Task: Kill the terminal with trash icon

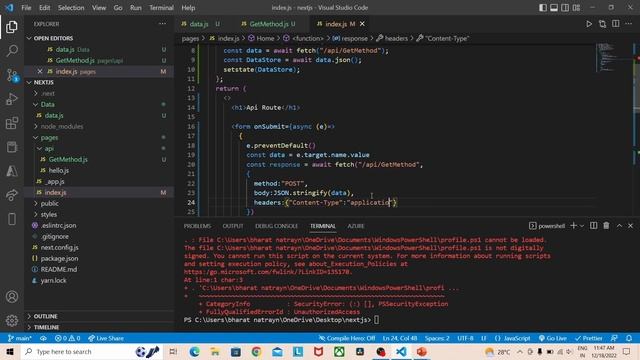Action: click(x=606, y=226)
